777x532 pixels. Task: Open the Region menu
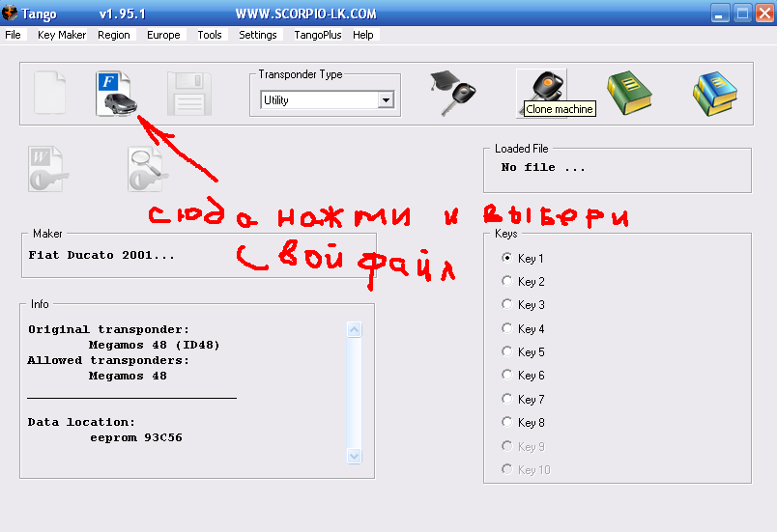click(113, 35)
